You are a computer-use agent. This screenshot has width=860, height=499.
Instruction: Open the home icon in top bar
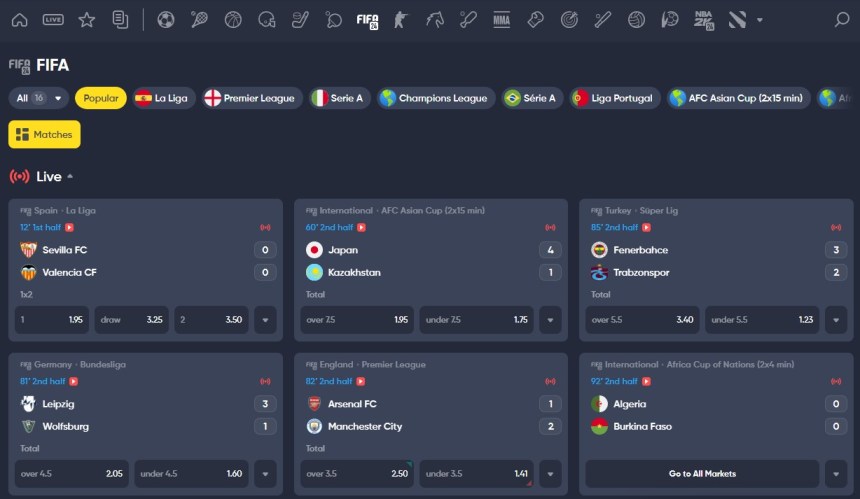20,20
